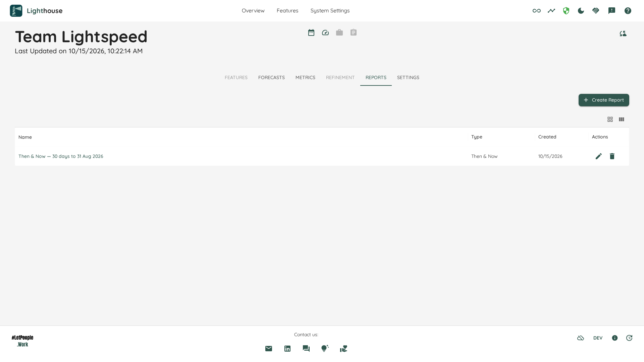Viewport: 644px width, 362px height.
Task: Click the hand with heart icon
Action: tap(344, 349)
